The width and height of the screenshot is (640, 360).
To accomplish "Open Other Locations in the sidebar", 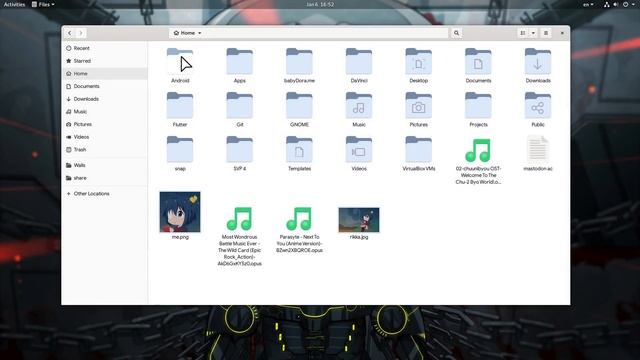I will pos(104,193).
